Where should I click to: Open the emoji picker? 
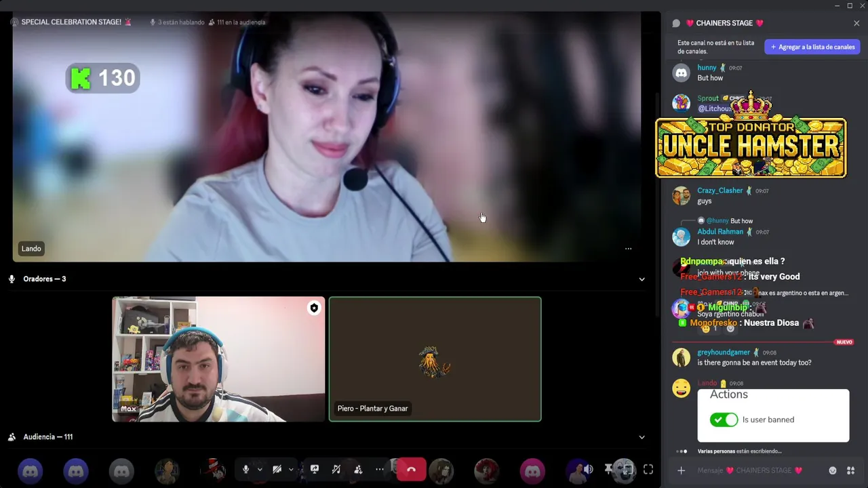point(833,470)
